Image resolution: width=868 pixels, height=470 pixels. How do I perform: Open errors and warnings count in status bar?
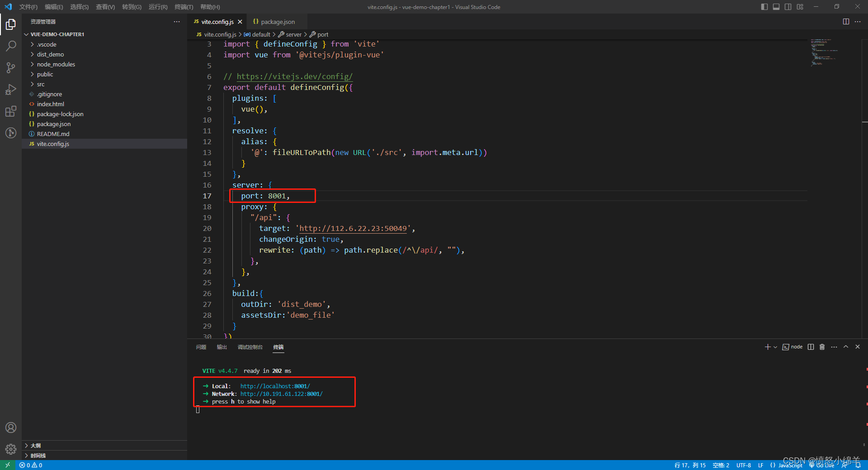click(31, 465)
